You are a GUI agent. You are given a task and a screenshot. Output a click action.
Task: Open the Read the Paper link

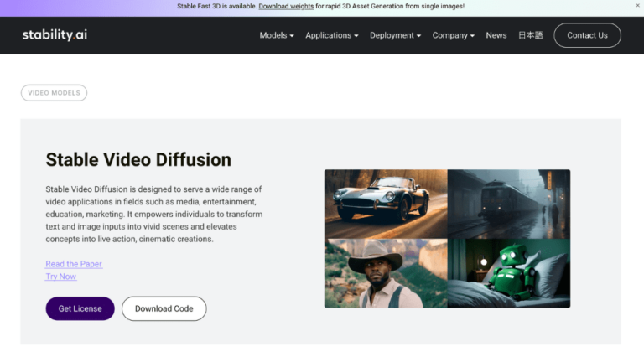[74, 264]
